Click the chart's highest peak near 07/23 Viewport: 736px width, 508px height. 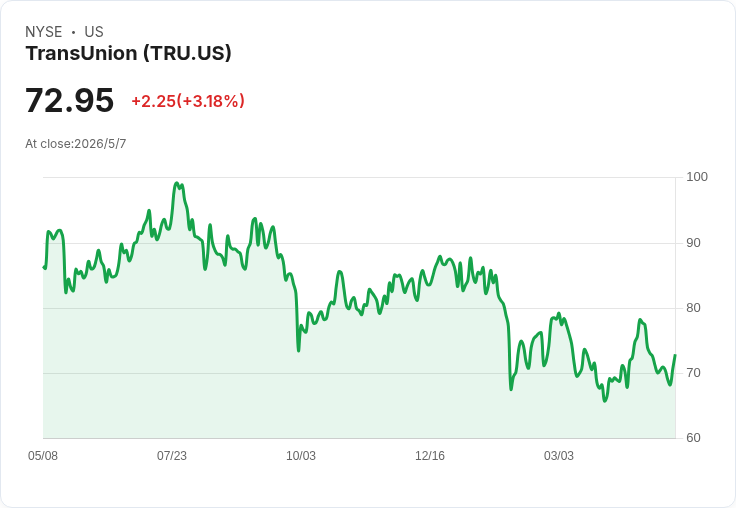click(176, 183)
